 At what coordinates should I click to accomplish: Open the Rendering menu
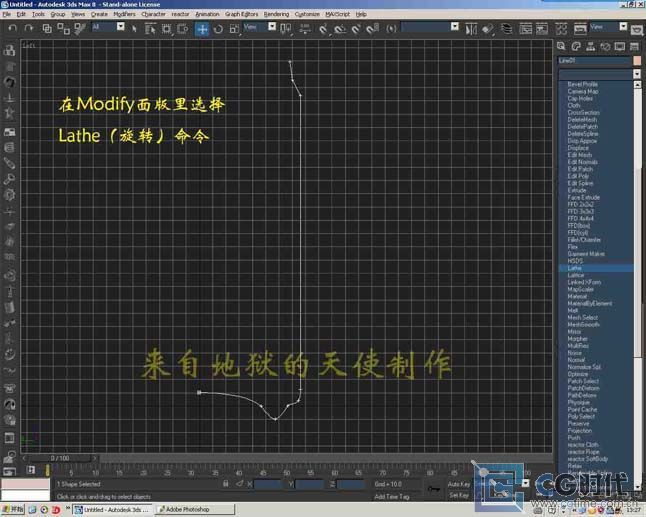(x=276, y=14)
